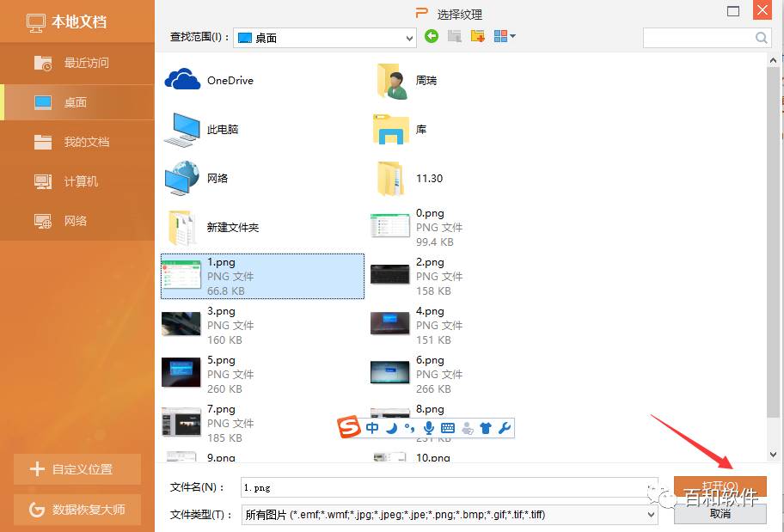The height and width of the screenshot is (532, 784).
Task: Create a new folder using toolbar icon
Action: [x=477, y=36]
